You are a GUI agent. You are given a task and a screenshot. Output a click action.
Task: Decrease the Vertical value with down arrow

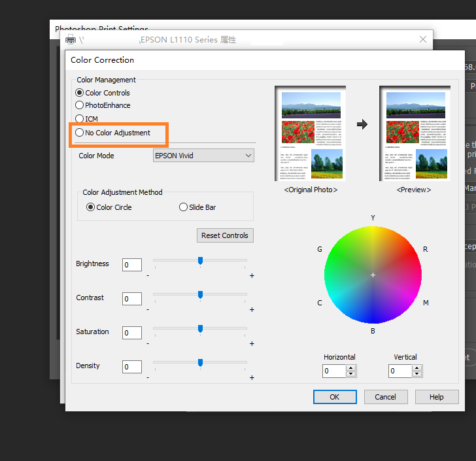coord(416,374)
